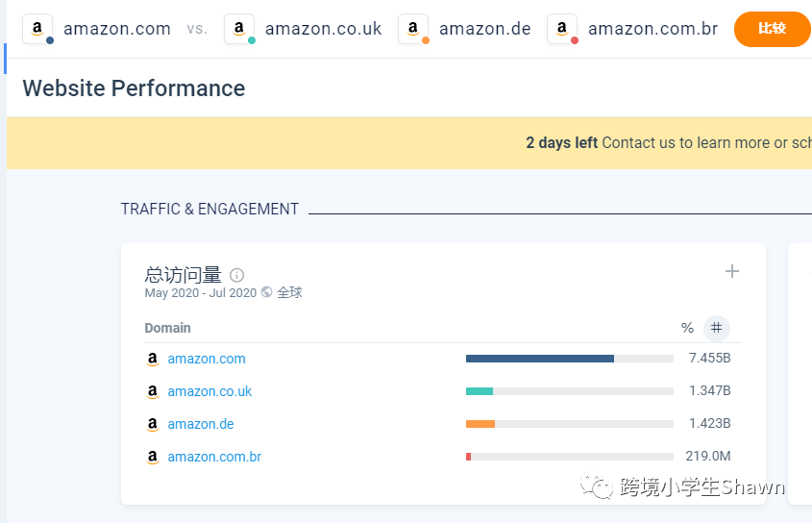Click the plus icon on 总访问量 card
The width and height of the screenshot is (812, 523).
coord(732,271)
